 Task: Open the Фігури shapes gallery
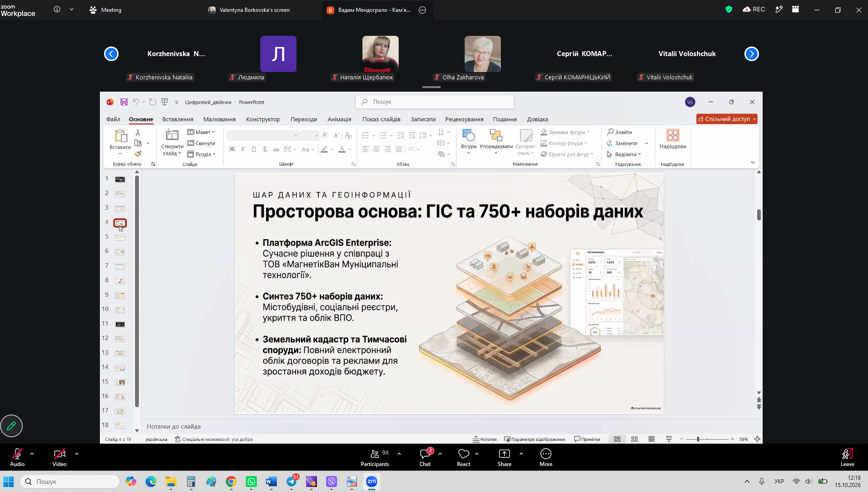coord(468,141)
